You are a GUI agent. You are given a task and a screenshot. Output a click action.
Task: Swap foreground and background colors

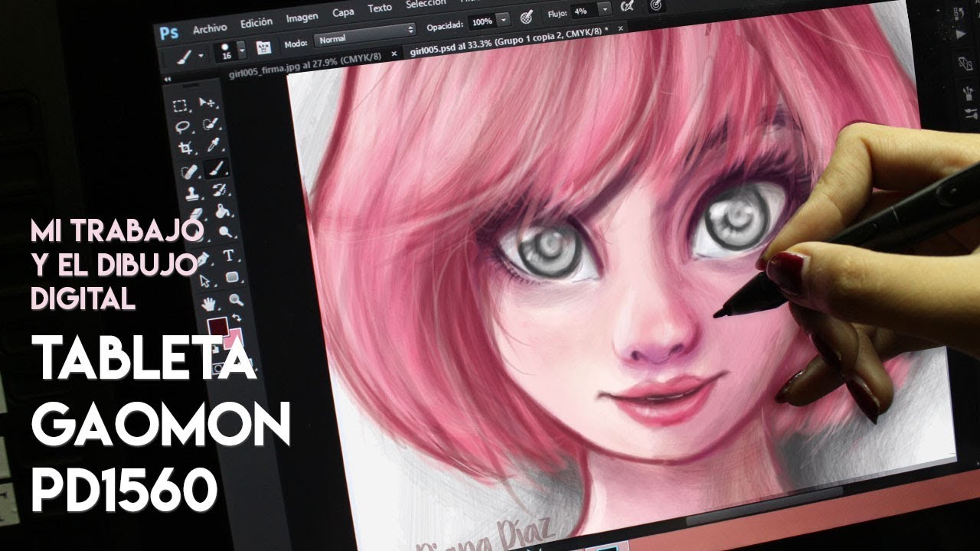pyautogui.click(x=237, y=317)
